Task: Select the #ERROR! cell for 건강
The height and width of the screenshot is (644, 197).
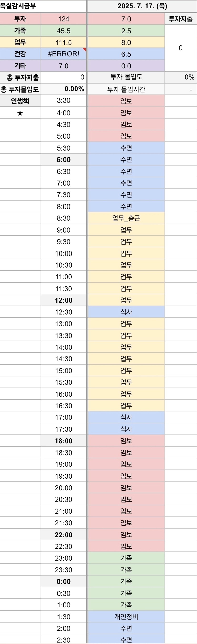Action: click(63, 54)
